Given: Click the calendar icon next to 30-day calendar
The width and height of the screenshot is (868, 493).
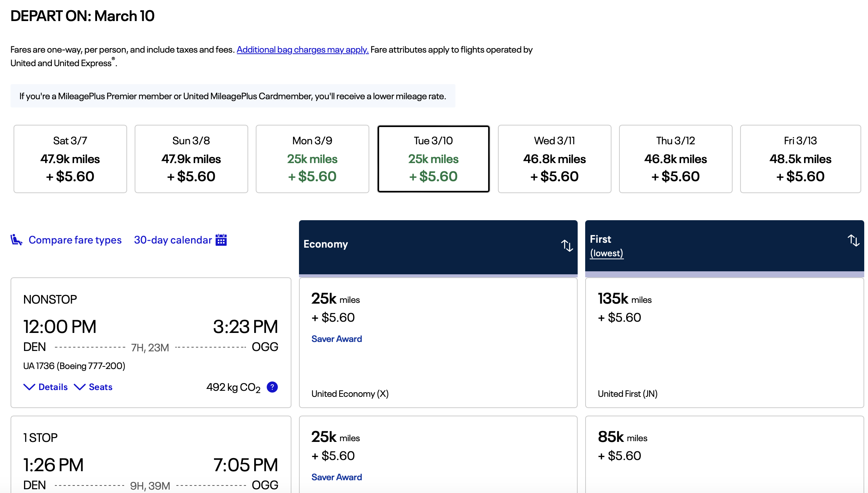Looking at the screenshot, I should pyautogui.click(x=221, y=240).
